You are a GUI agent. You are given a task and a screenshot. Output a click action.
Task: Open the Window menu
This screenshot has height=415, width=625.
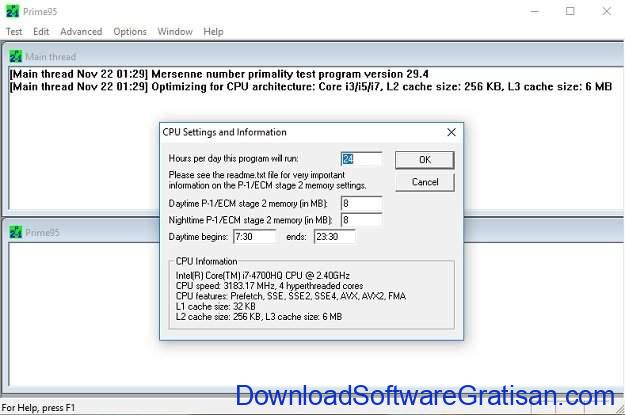175,31
